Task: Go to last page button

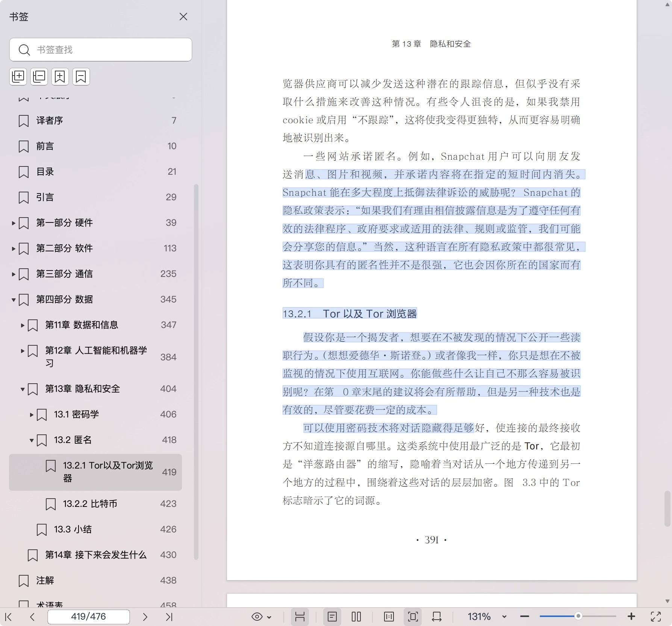Action: tap(169, 617)
